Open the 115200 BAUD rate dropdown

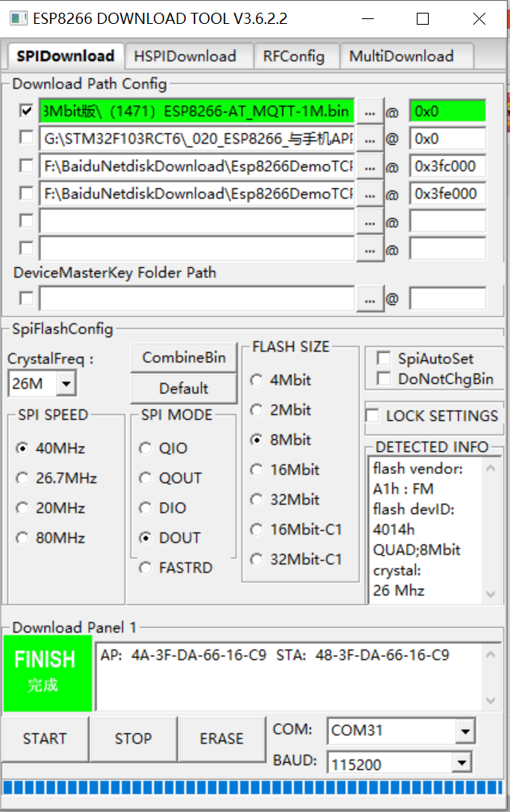[461, 763]
